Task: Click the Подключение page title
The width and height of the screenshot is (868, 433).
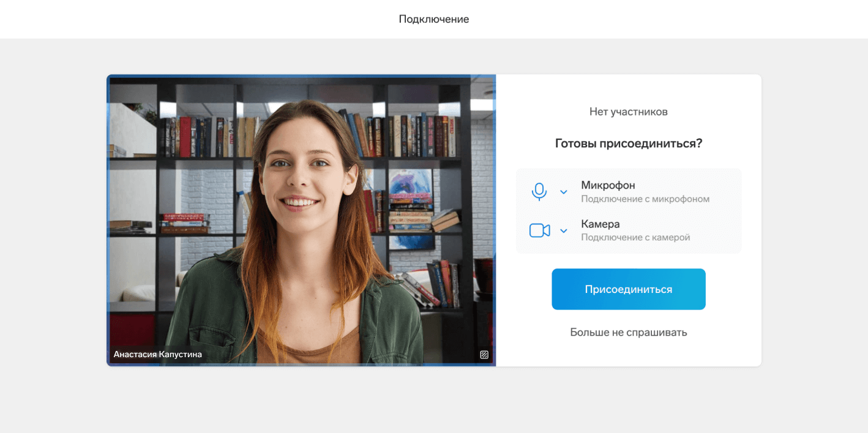Action: [434, 19]
